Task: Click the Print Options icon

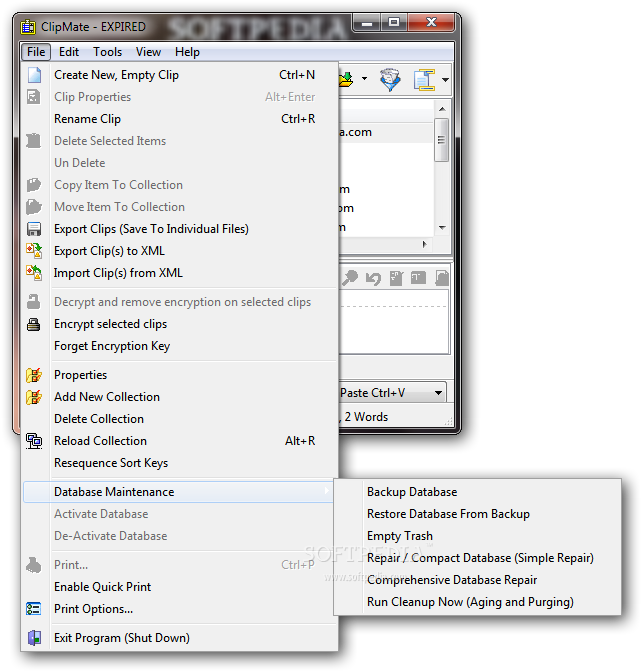Action: [x=34, y=609]
